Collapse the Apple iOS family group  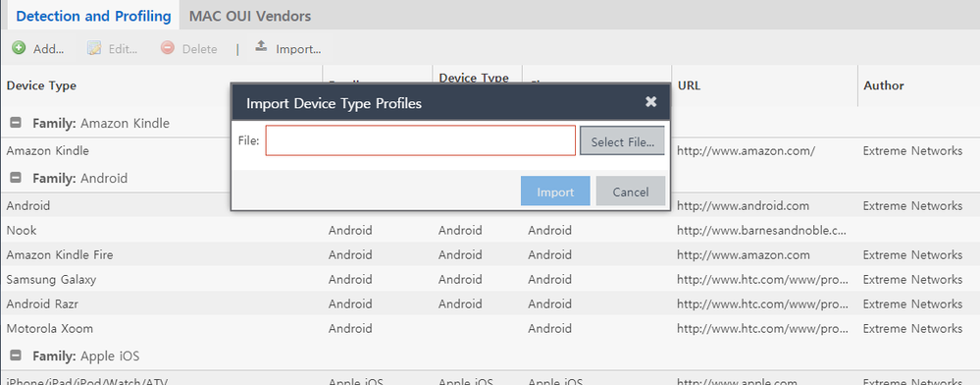tap(17, 356)
